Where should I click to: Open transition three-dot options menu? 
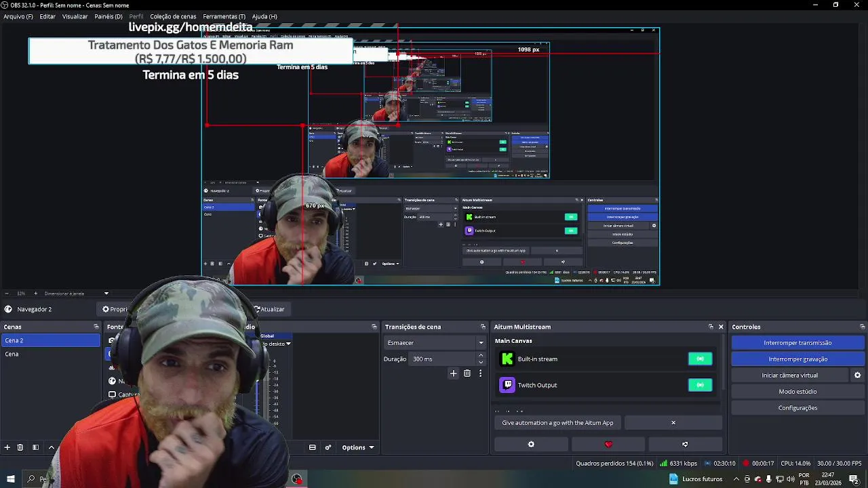480,373
